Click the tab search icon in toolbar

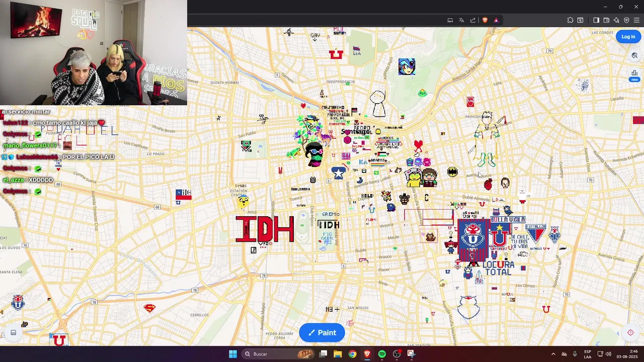coord(580,20)
